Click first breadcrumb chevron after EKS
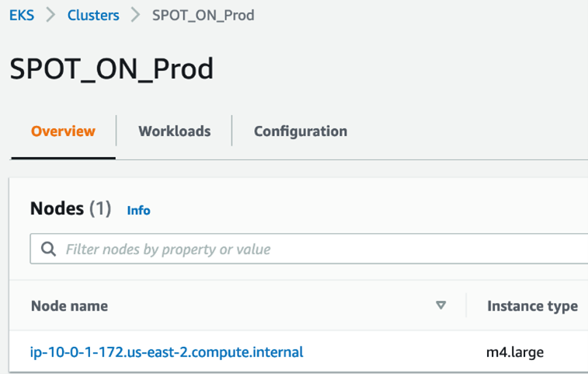588x374 pixels. pos(50,15)
